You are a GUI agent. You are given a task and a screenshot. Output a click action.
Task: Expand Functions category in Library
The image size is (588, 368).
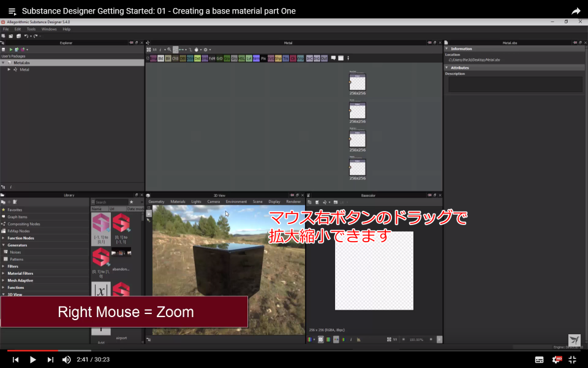click(4, 288)
